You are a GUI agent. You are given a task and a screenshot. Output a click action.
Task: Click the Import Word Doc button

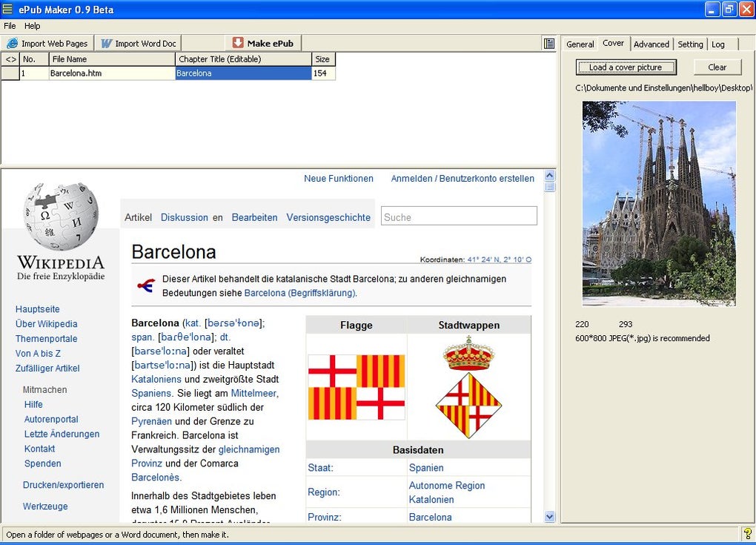tap(139, 44)
